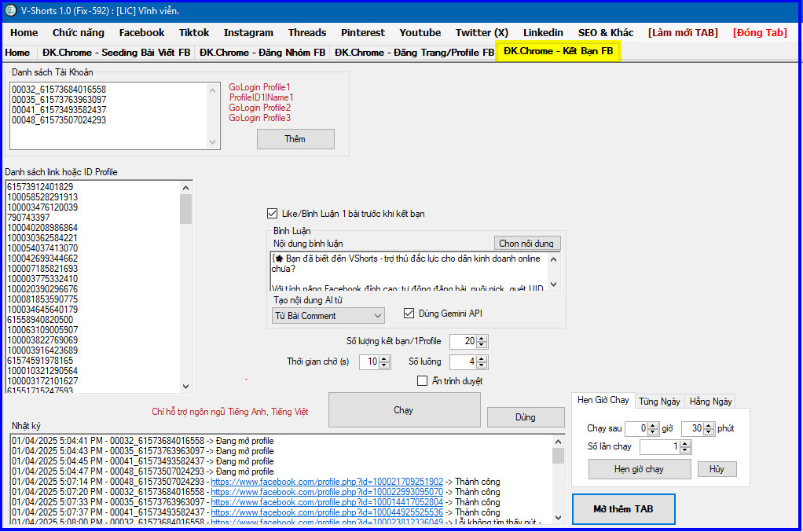Image resolution: width=803 pixels, height=532 pixels.
Task: Open the Threads menu
Action: pyautogui.click(x=307, y=33)
